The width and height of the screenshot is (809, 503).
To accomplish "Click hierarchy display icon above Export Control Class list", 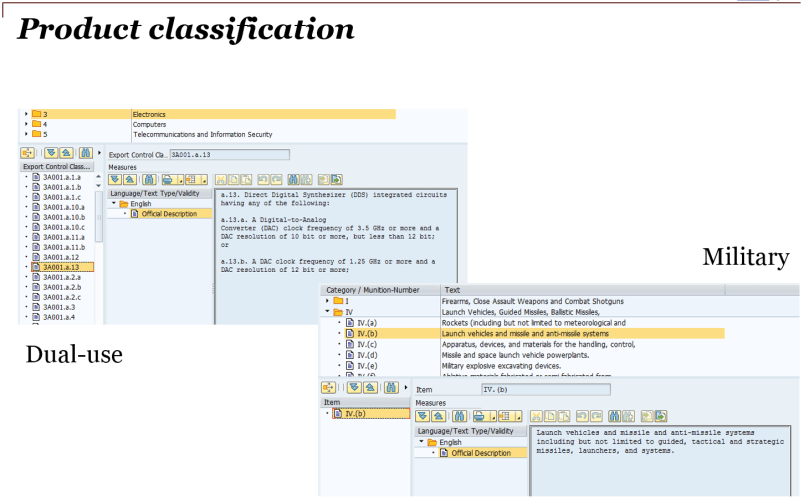I will (x=27, y=153).
